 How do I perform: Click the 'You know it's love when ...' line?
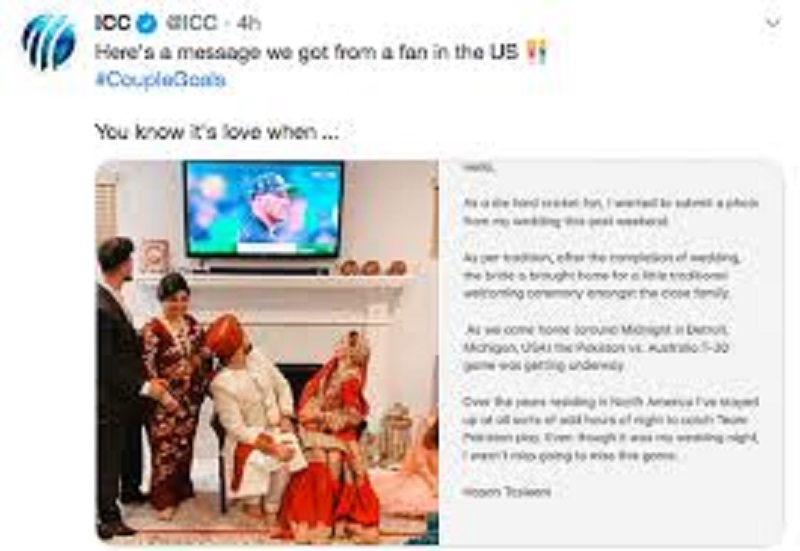[216, 132]
